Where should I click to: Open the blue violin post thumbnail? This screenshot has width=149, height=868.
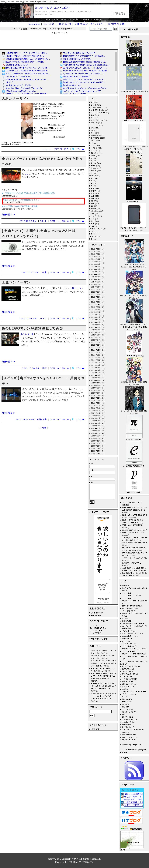11,395
